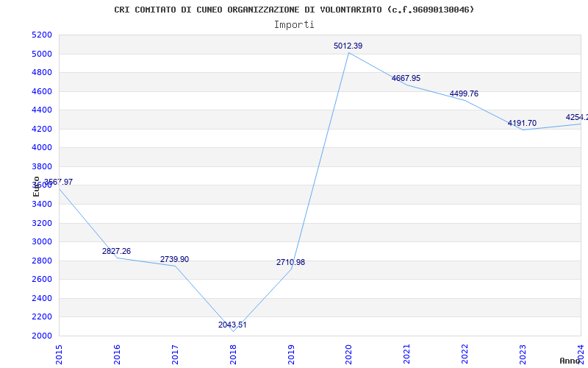
Task: Select the 2043.51 data label
Action: [232, 325]
